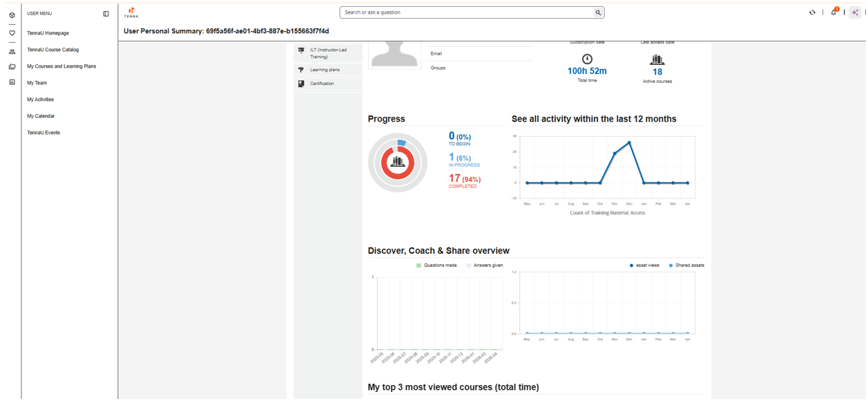The height and width of the screenshot is (401, 868).
Task: Click the refresh sync icon
Action: point(812,12)
